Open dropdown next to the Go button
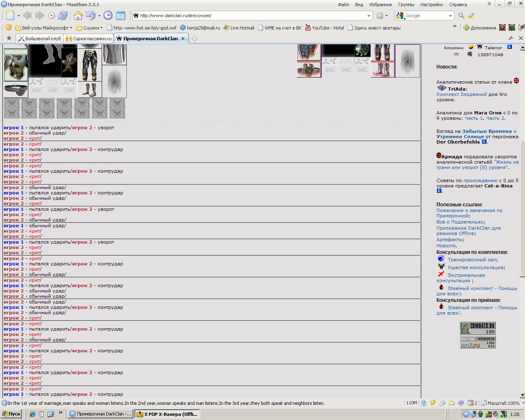 tap(386, 16)
